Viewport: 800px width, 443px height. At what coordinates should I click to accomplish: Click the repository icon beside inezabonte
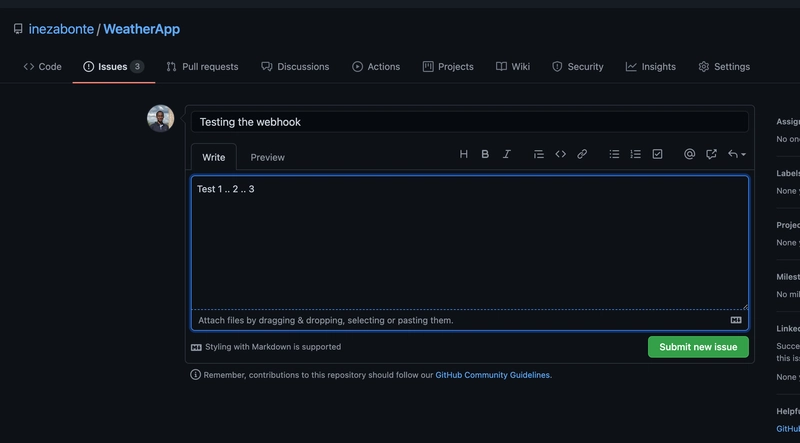pyautogui.click(x=18, y=29)
